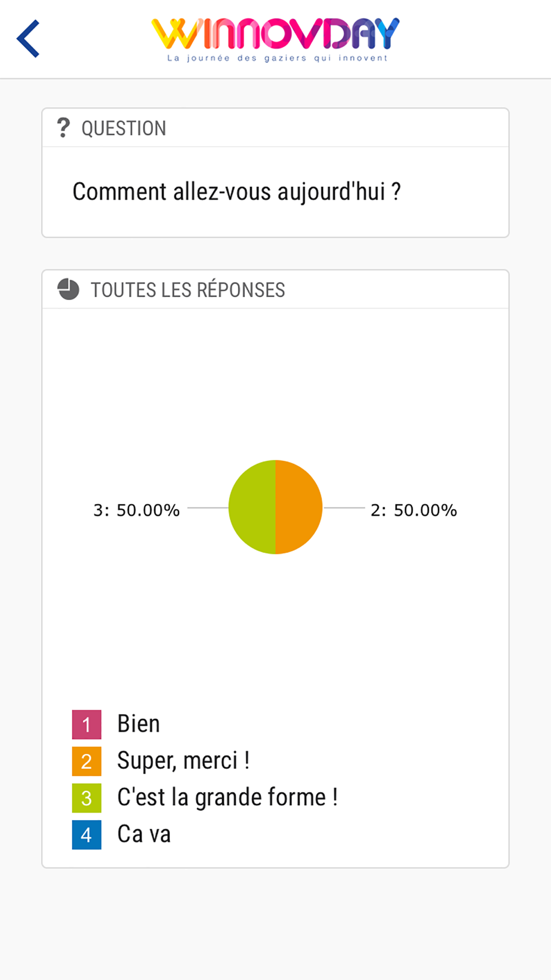This screenshot has width=551, height=980.
Task: Click the question mark icon
Action: coord(63,128)
